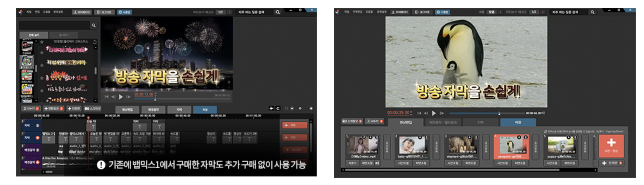
Task: Click the play button under penguin preview
Action: tap(434, 113)
